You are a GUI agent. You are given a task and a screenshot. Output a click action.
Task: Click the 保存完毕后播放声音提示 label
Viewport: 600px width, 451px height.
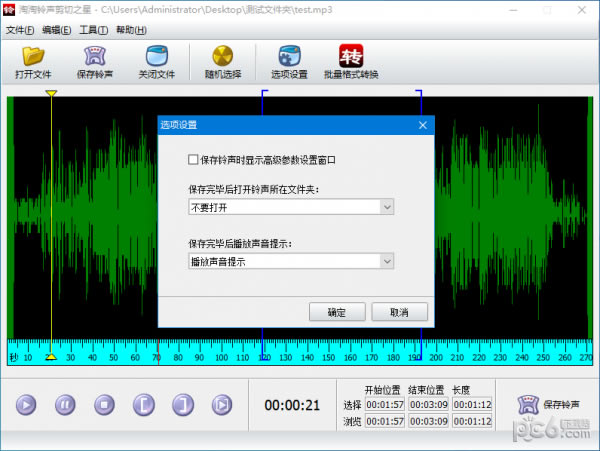tap(240, 244)
